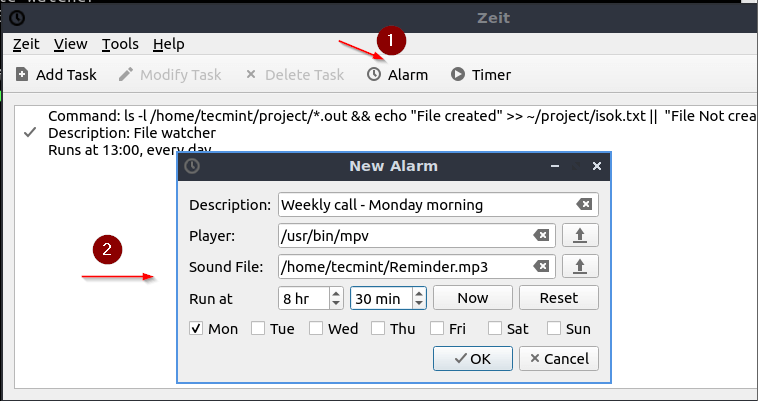Open the View menu
758x401 pixels.
(71, 44)
